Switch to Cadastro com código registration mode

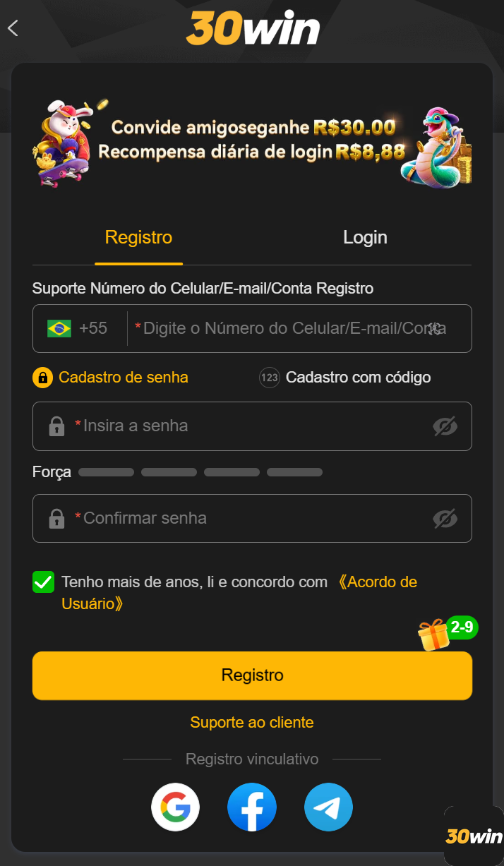(344, 378)
